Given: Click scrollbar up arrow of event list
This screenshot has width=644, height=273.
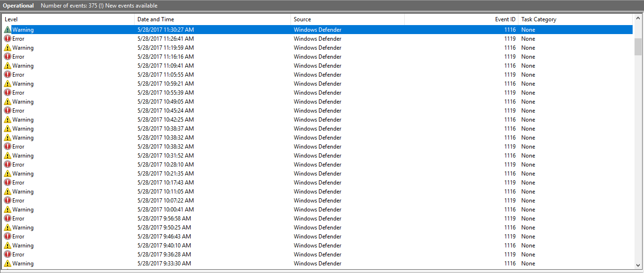Looking at the screenshot, I should (x=638, y=18).
